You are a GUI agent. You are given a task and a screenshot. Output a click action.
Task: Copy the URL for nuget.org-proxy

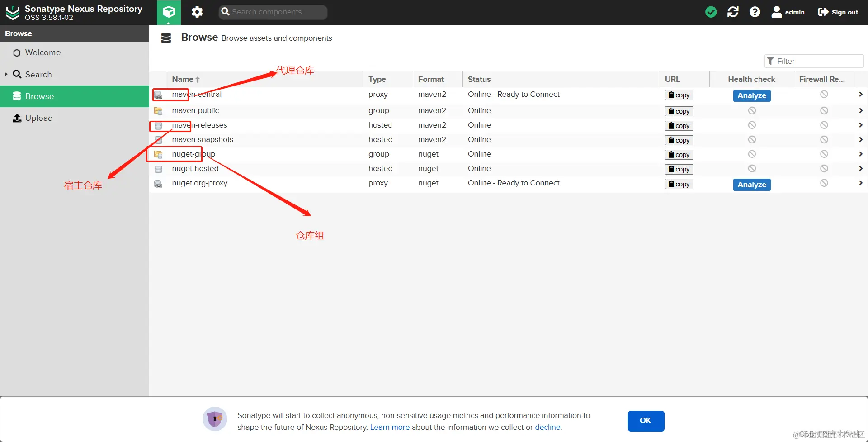click(x=679, y=184)
